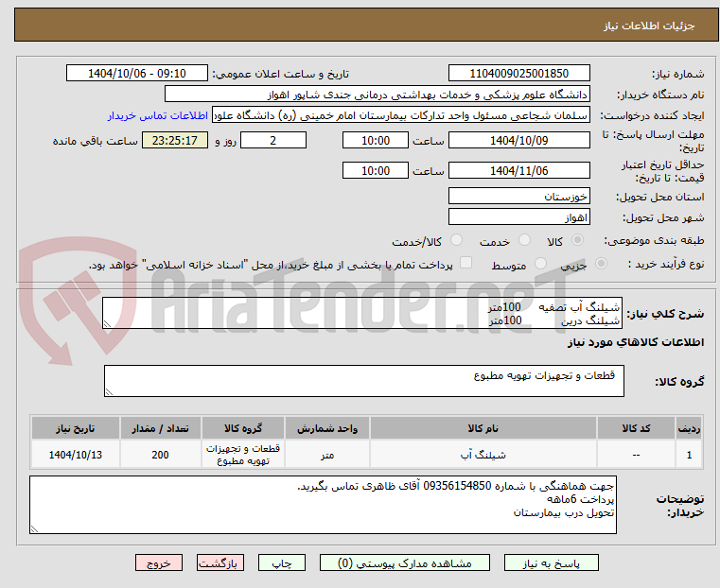Click the کد کالا column header
The height and width of the screenshot is (588, 720).
tap(636, 428)
